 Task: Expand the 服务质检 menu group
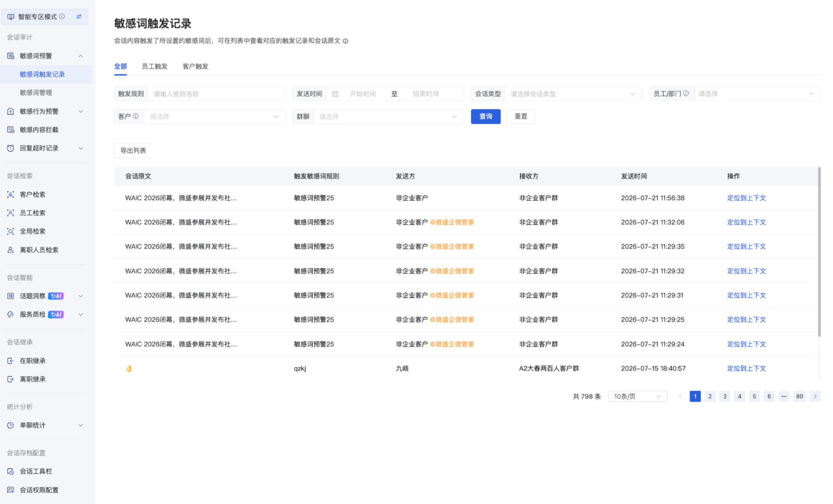click(81, 314)
